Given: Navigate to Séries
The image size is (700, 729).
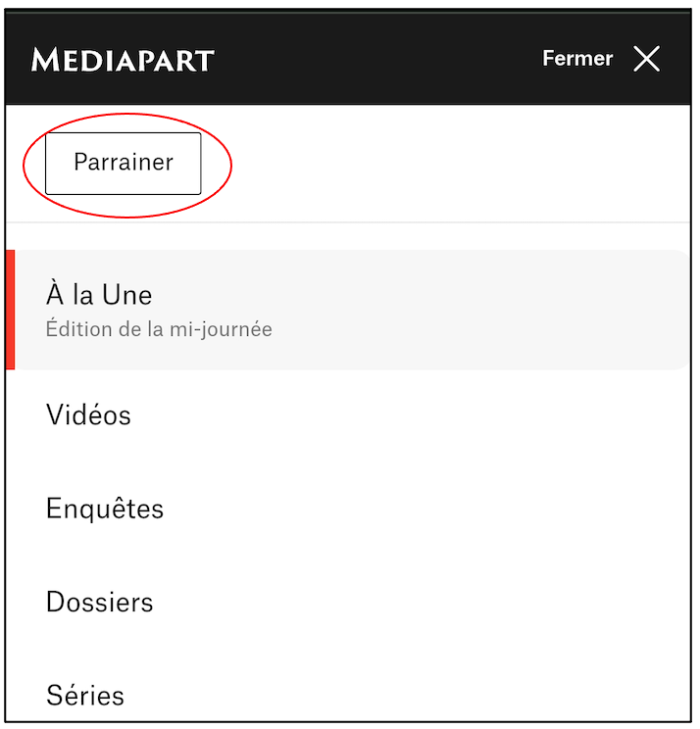Looking at the screenshot, I should (85, 696).
